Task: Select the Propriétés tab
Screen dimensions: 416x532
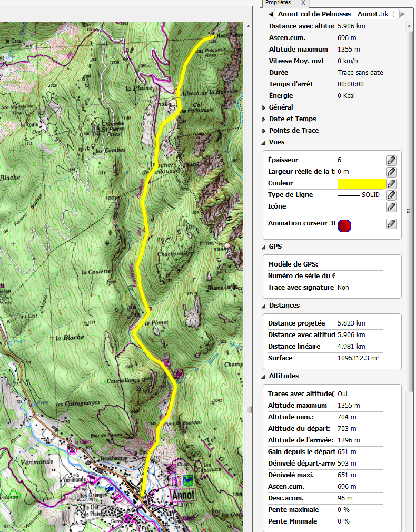Action: pyautogui.click(x=278, y=3)
